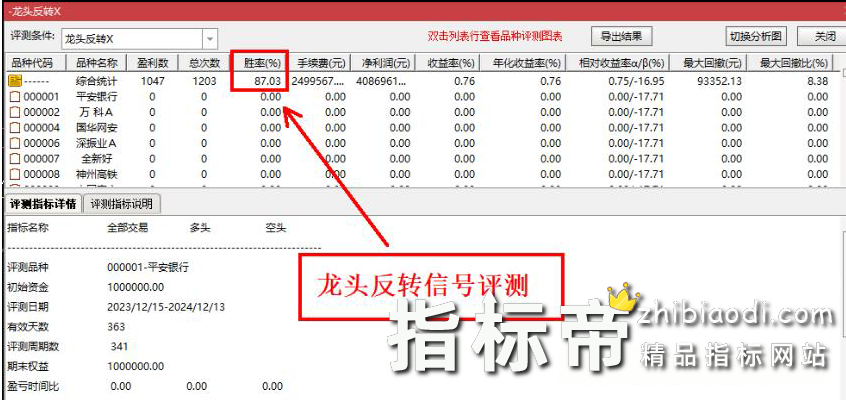Screen dimensions: 846x400
Task: Click the 龙头反转X condition combo box
Action: click(139, 39)
